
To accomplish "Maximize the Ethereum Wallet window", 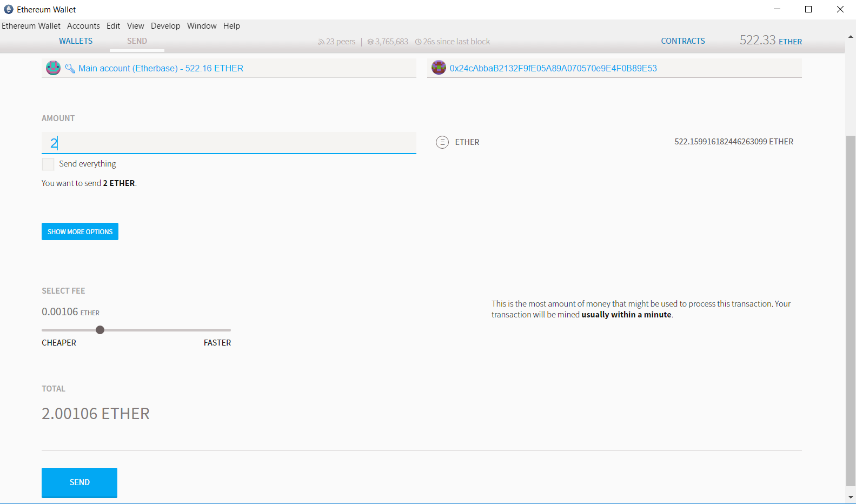I will tap(808, 9).
